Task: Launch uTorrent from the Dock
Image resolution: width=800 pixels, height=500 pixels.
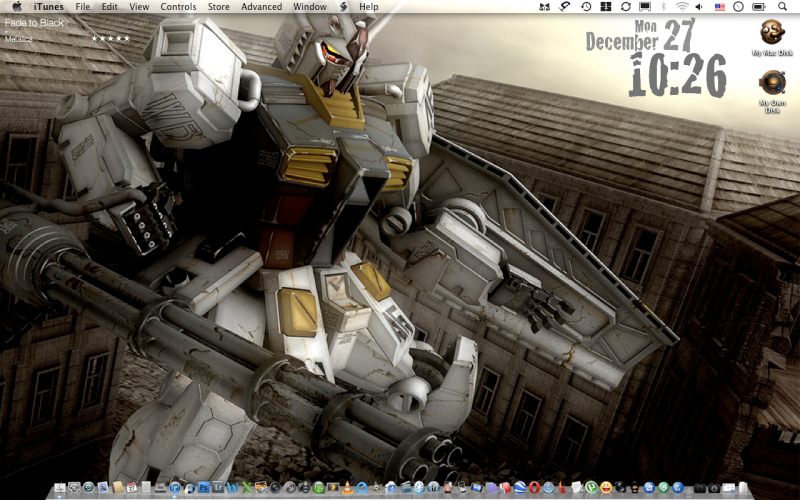Action: (x=591, y=487)
